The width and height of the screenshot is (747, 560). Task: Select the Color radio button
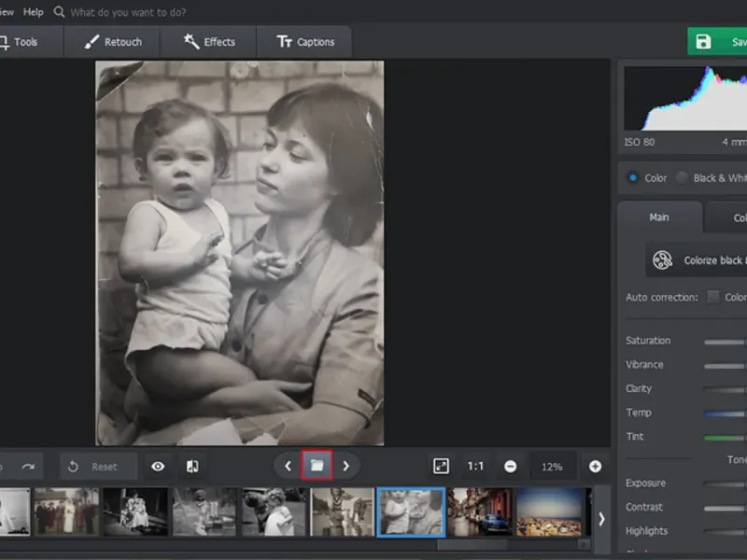click(633, 177)
